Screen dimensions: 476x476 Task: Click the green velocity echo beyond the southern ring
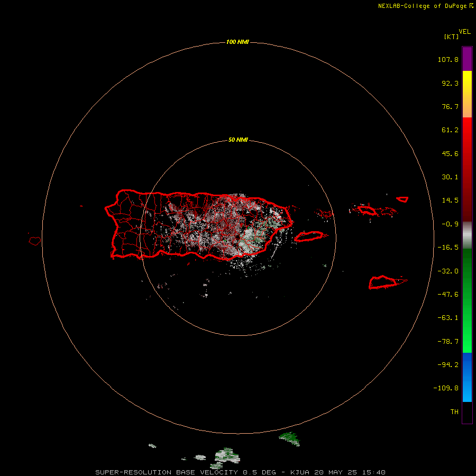point(289,439)
